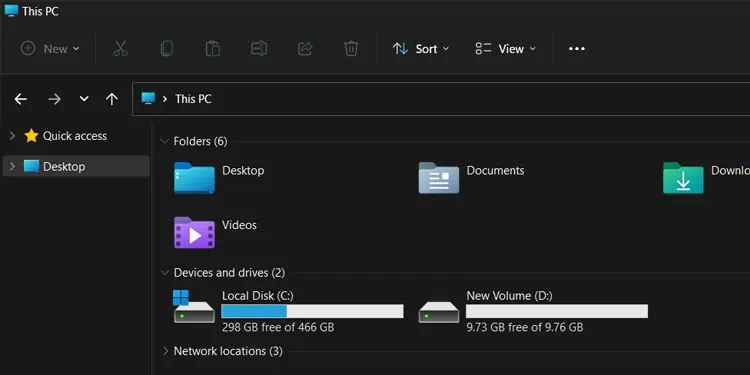Select the New Volume (D:) drive icon
Image resolution: width=750 pixels, height=375 pixels.
pos(439,311)
